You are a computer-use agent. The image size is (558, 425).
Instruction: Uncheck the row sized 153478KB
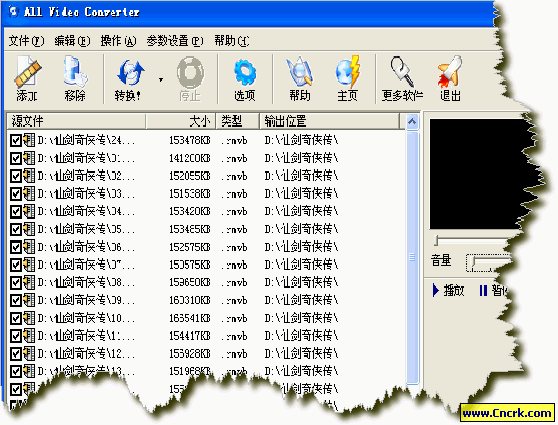click(x=16, y=141)
